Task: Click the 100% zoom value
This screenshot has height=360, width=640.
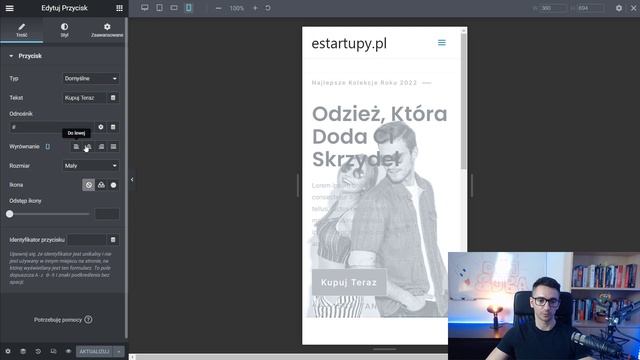Action: pyautogui.click(x=237, y=8)
